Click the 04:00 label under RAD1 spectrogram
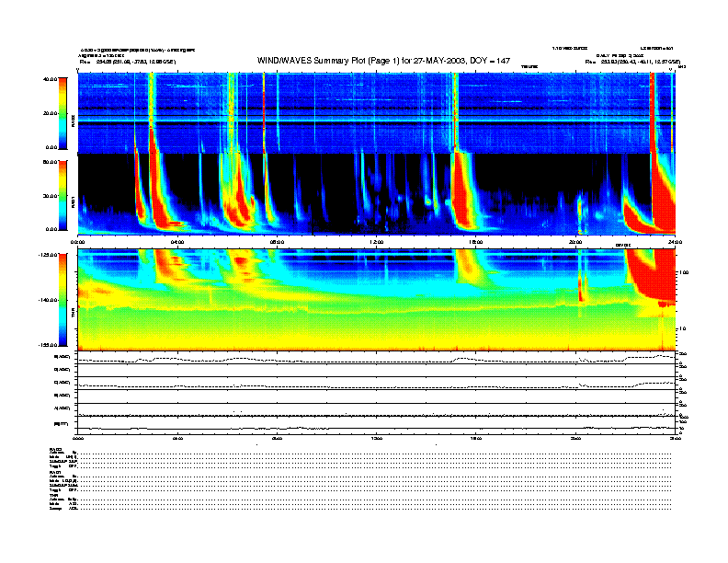The image size is (728, 563). 177,242
